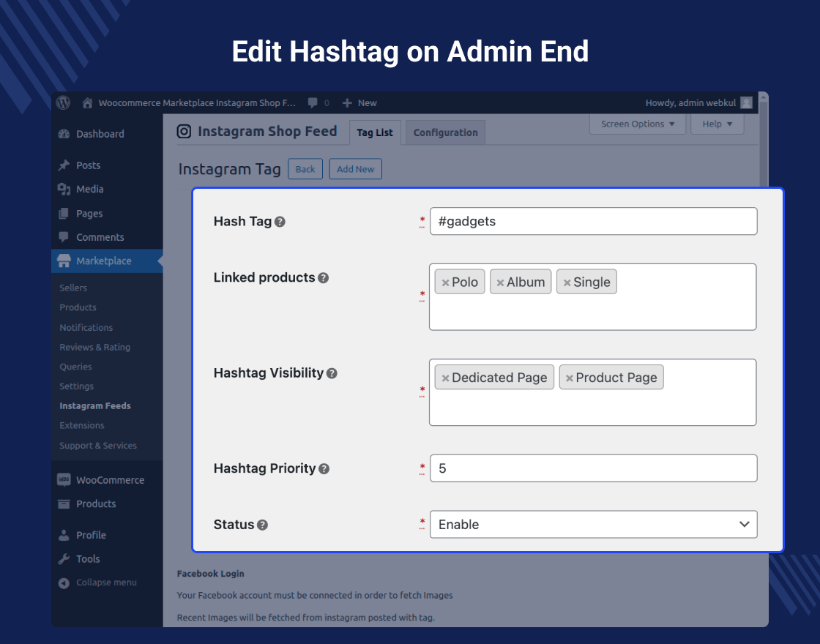Focus the Hash Tag input field
This screenshot has width=820, height=644.
click(593, 221)
